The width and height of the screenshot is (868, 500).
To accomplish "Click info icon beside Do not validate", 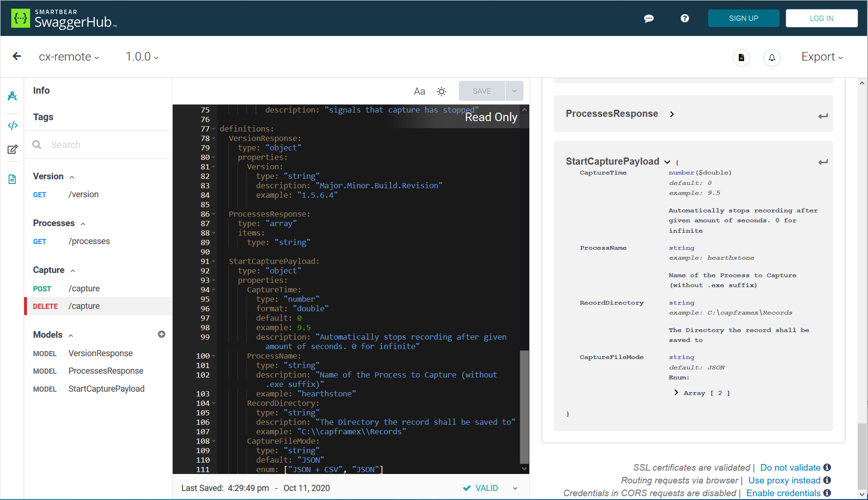I will coord(827,467).
